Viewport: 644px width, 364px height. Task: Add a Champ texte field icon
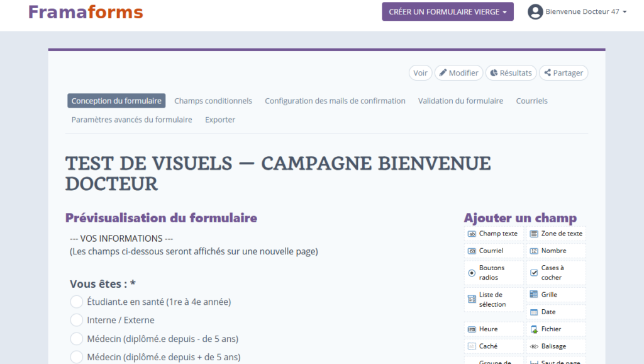pyautogui.click(x=472, y=234)
